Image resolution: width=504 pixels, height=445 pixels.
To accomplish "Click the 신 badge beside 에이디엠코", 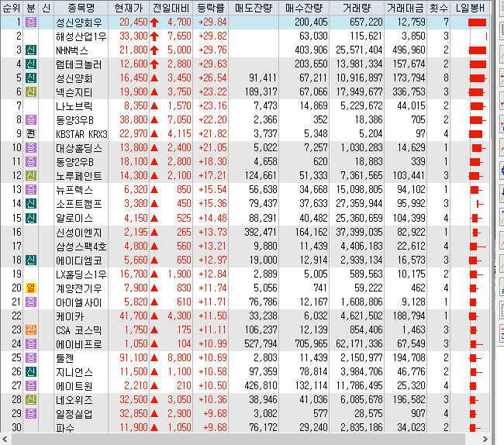I will coord(31,260).
